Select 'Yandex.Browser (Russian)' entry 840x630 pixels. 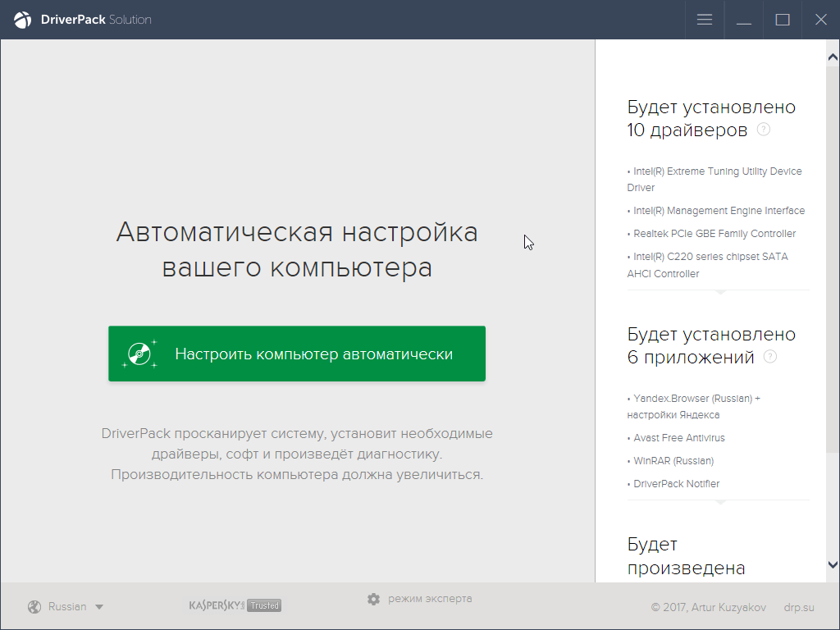click(x=694, y=406)
